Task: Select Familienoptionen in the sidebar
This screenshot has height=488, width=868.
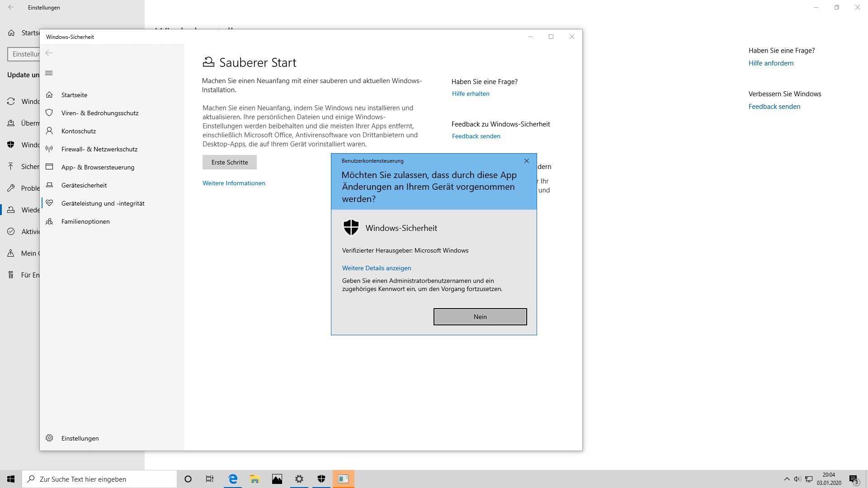Action: click(112, 221)
